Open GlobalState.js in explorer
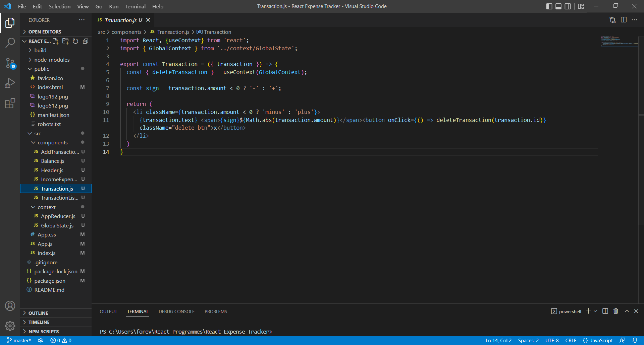Image resolution: width=644 pixels, height=345 pixels. pyautogui.click(x=56, y=225)
